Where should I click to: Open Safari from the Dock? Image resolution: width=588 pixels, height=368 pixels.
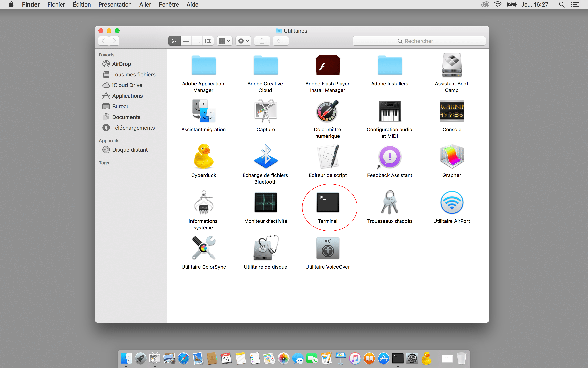click(x=184, y=359)
